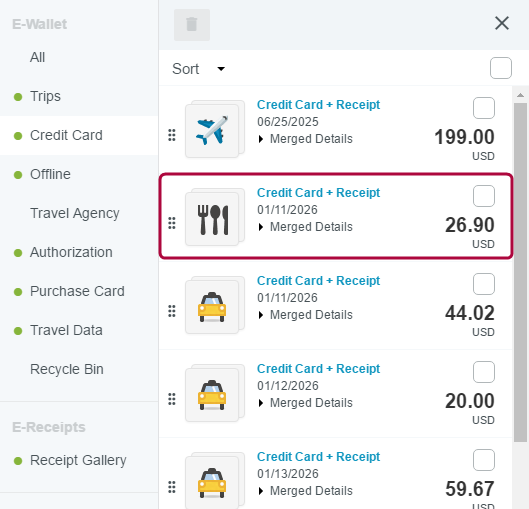Open the Credit Card + Receipt link dated 01/13/2026
529x509 pixels.
318,456
